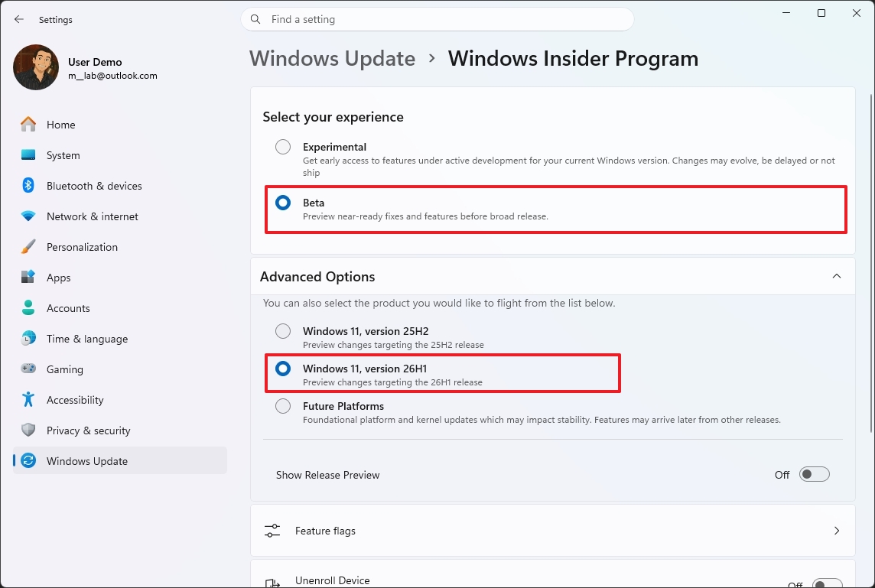
Task: Click the Privacy & security shield icon
Action: pyautogui.click(x=28, y=430)
